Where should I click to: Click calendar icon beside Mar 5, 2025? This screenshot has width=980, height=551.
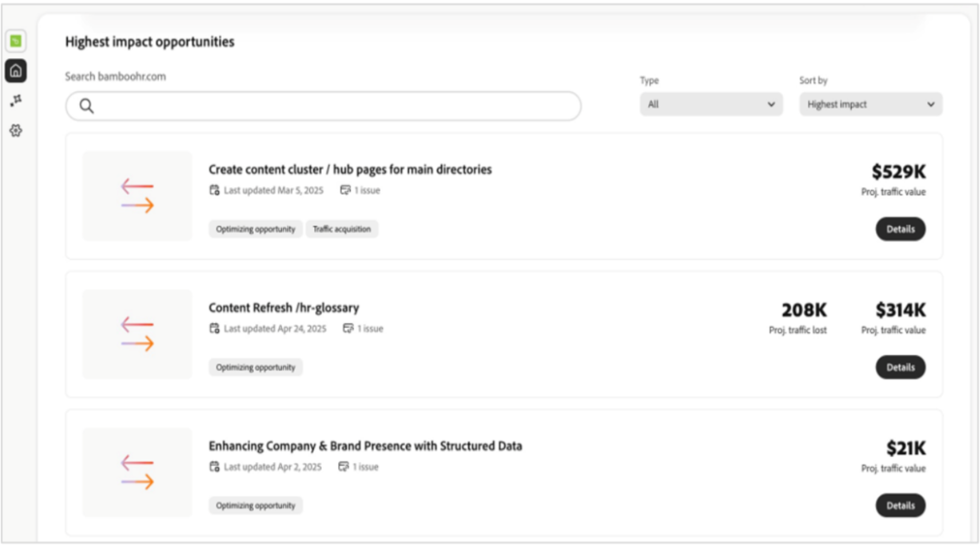[214, 190]
